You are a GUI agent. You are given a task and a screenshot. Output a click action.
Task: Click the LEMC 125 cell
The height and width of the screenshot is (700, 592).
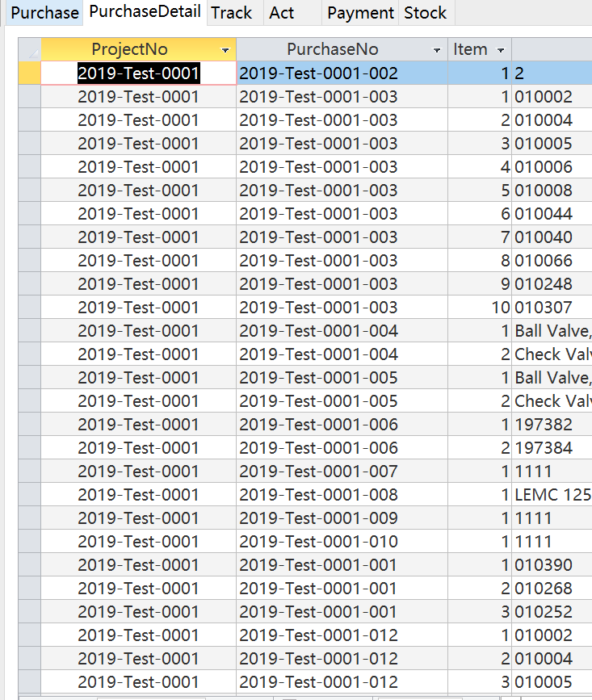click(552, 495)
